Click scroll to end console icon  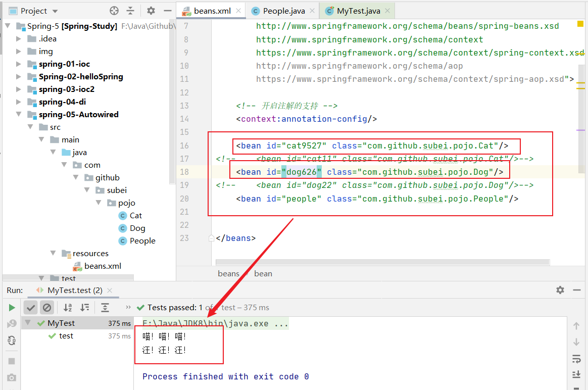point(576,374)
